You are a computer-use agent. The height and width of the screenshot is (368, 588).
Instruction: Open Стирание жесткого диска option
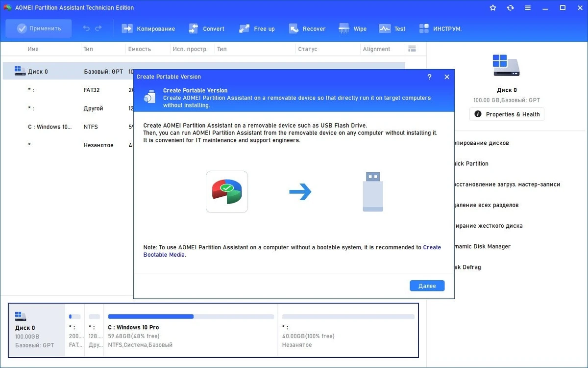click(489, 226)
